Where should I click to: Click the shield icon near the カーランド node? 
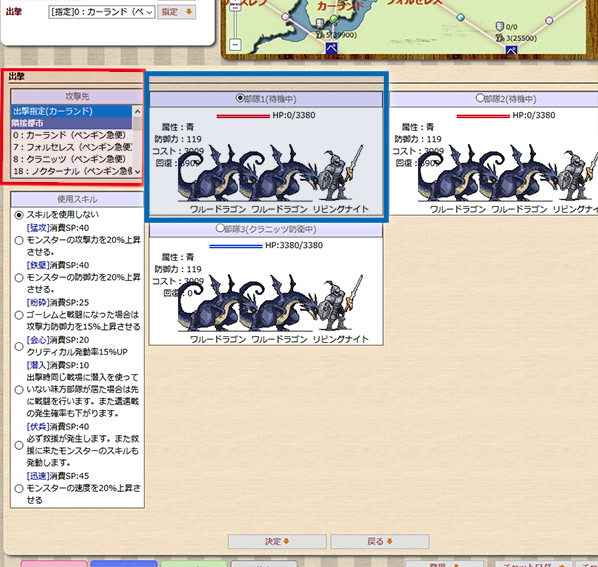point(320,24)
